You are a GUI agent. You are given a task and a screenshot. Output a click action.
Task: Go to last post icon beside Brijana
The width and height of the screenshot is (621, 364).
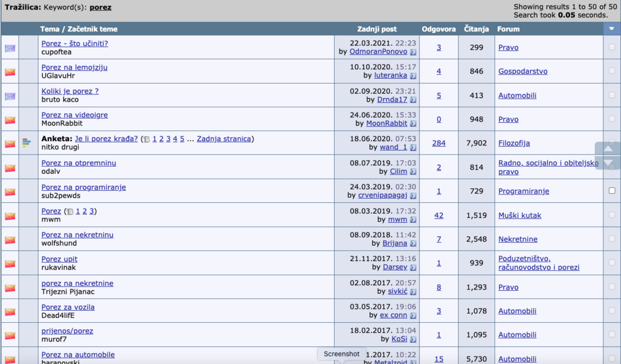click(413, 243)
